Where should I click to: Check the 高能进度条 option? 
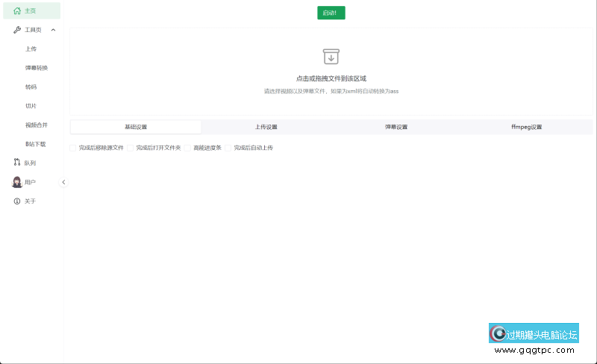point(188,148)
